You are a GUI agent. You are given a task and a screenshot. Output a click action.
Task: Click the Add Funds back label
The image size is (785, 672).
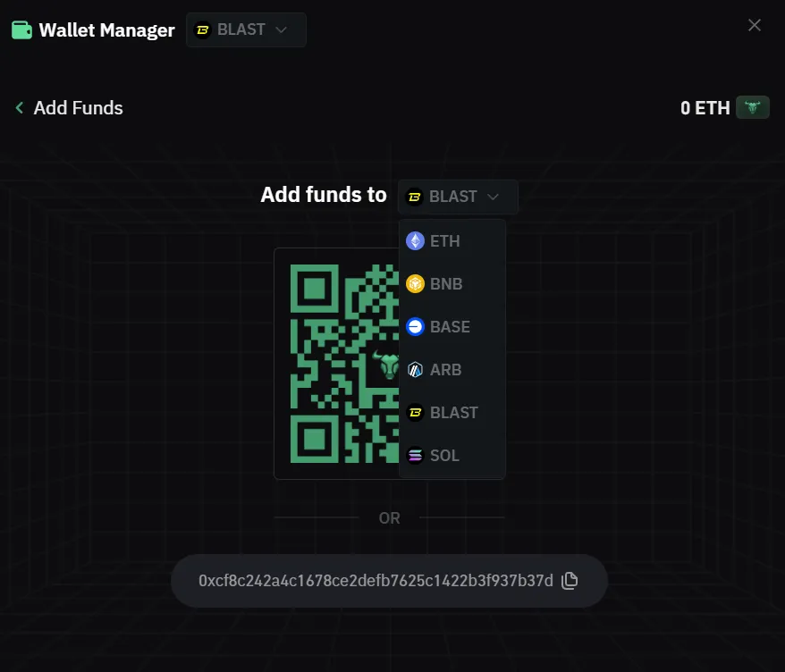(x=78, y=108)
